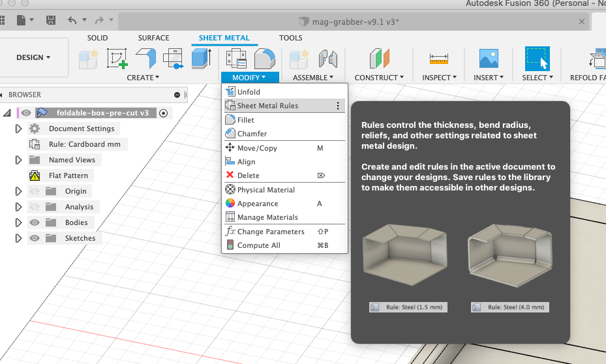606x364 pixels.
Task: Click the Redo arrow icon
Action: (x=99, y=20)
